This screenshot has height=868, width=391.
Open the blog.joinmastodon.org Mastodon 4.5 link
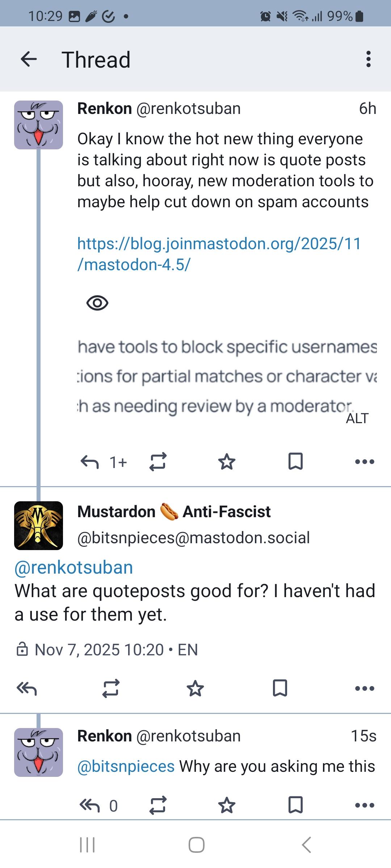pyautogui.click(x=219, y=254)
